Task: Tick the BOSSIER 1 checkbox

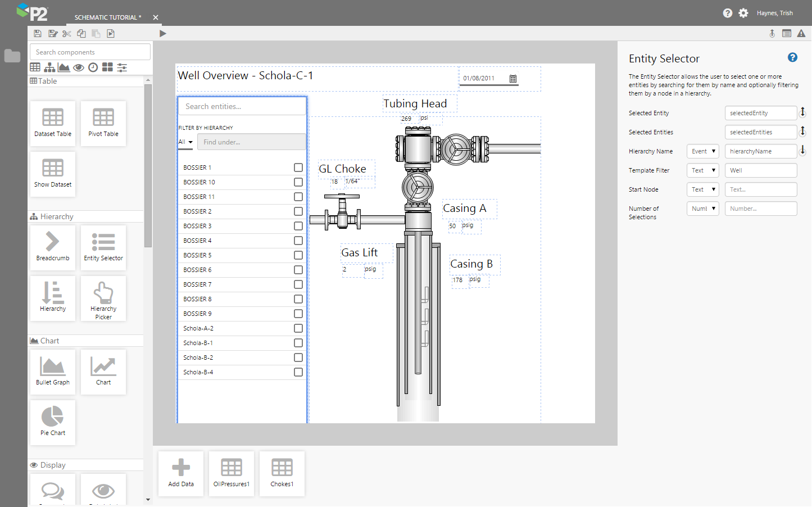Action: click(298, 168)
